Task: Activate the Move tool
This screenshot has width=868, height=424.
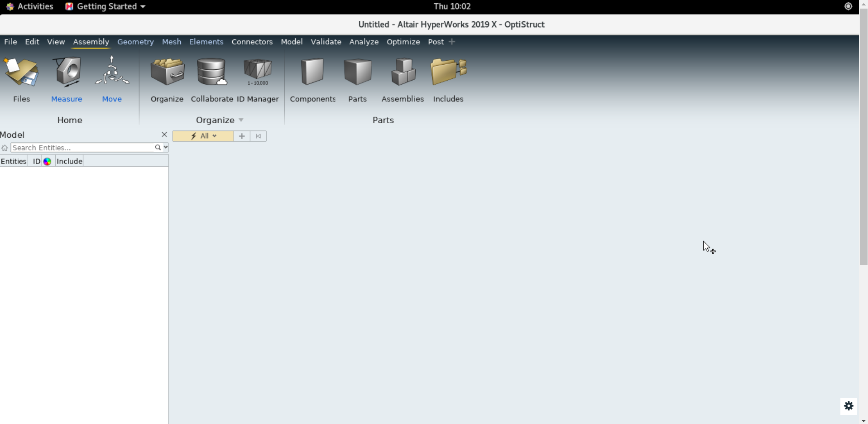Action: tap(112, 71)
